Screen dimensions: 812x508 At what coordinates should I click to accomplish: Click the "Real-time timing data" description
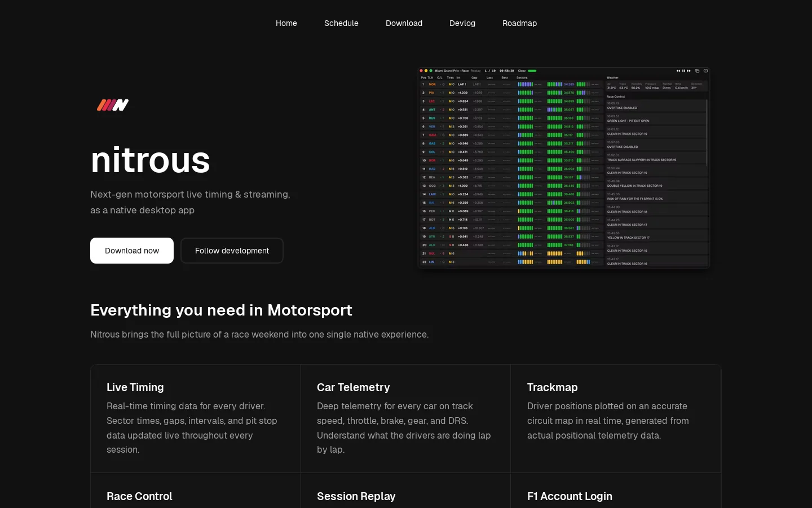[192, 428]
